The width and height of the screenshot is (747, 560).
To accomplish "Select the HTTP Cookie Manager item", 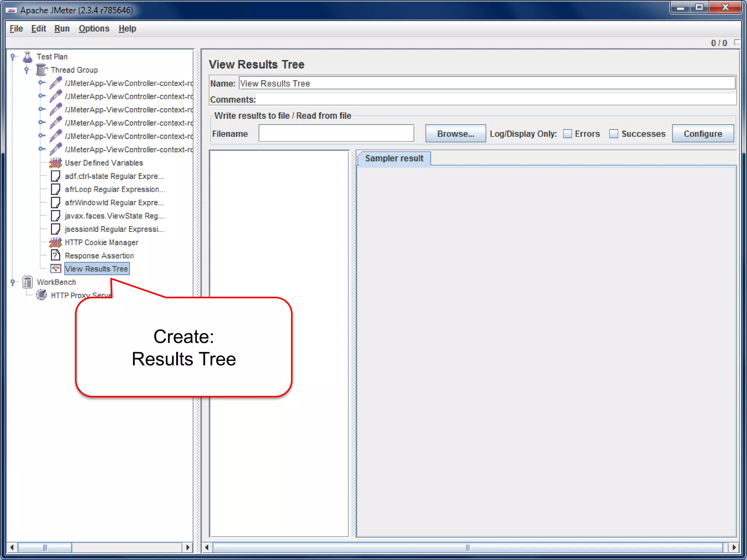I will (x=101, y=242).
